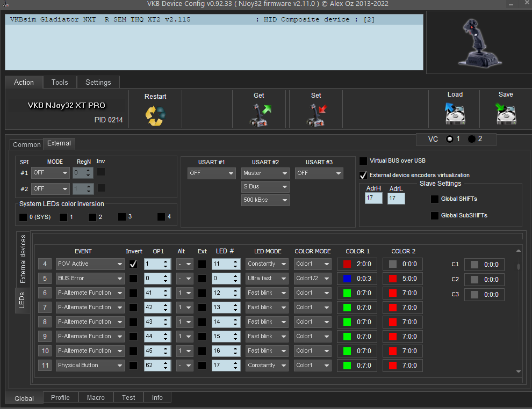Click the C1 color swatch
The width and height of the screenshot is (532, 409).
click(x=475, y=265)
